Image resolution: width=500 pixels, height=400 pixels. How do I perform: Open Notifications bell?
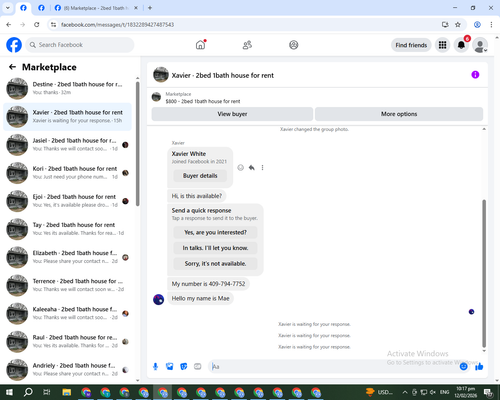[x=461, y=45]
